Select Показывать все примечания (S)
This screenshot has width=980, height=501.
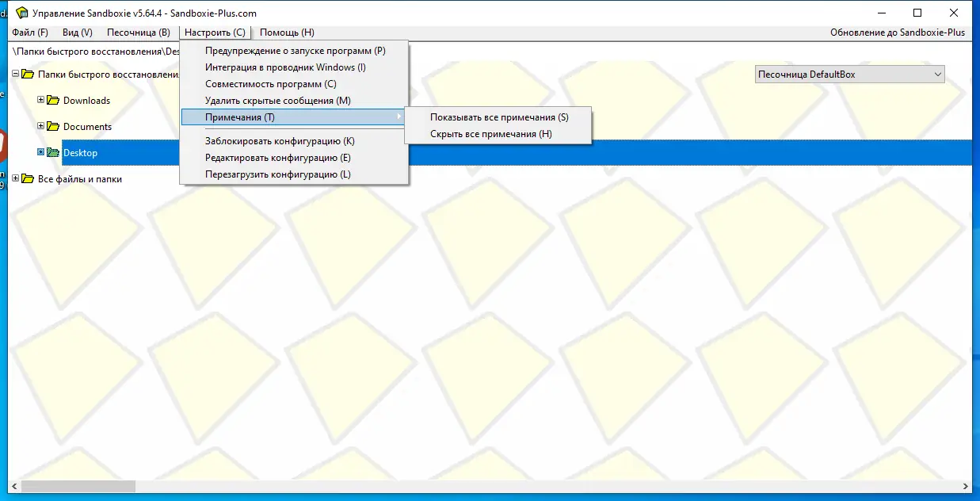[x=498, y=117]
